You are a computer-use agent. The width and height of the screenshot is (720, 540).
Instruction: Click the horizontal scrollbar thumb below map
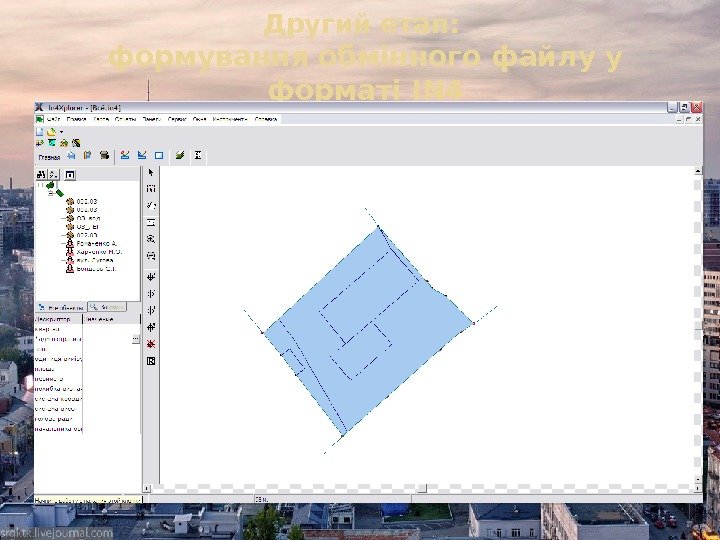[422, 489]
